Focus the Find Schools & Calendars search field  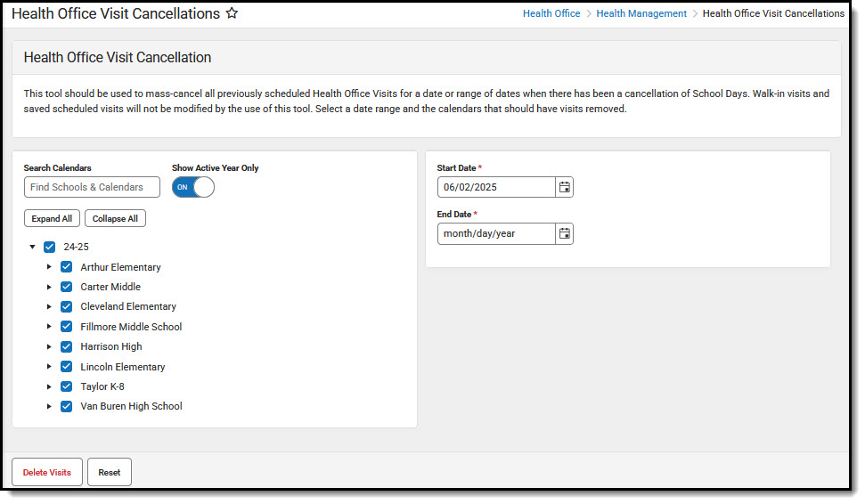click(x=93, y=187)
